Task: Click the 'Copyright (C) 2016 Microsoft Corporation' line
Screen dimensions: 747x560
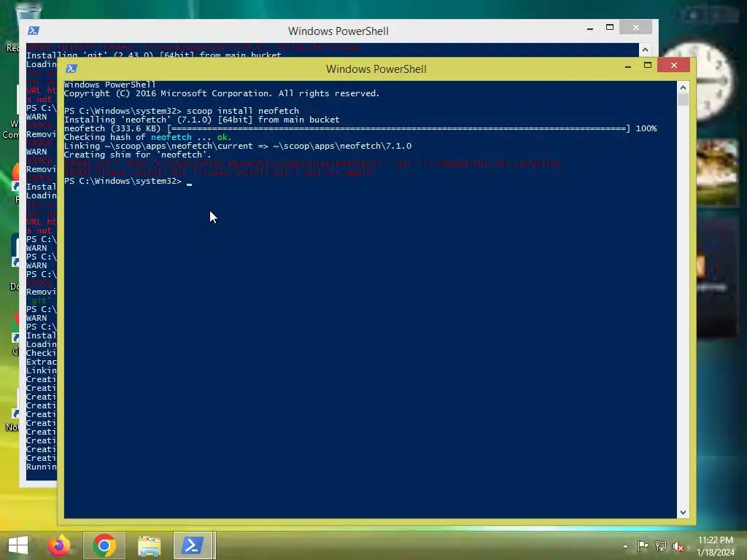Action: coord(222,93)
